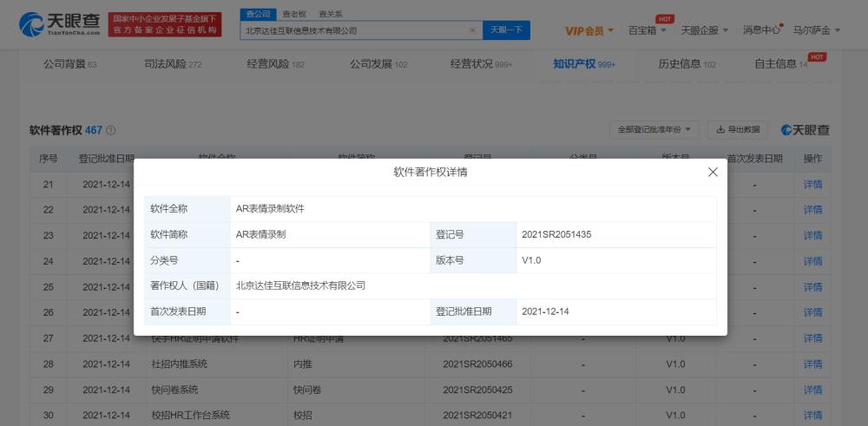
Task: Open the VIP会员 dropdown
Action: pyautogui.click(x=589, y=30)
